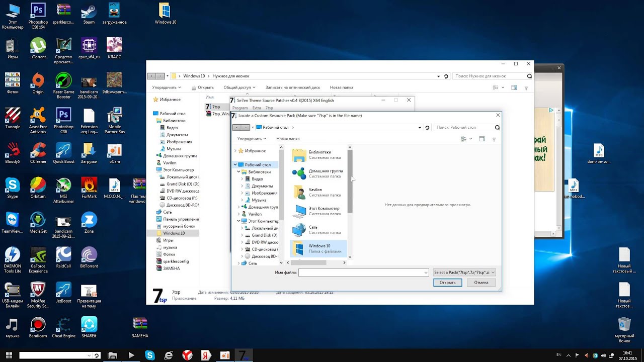644x362 pixels.
Task: Open the Steam desktop icon
Action: click(89, 13)
